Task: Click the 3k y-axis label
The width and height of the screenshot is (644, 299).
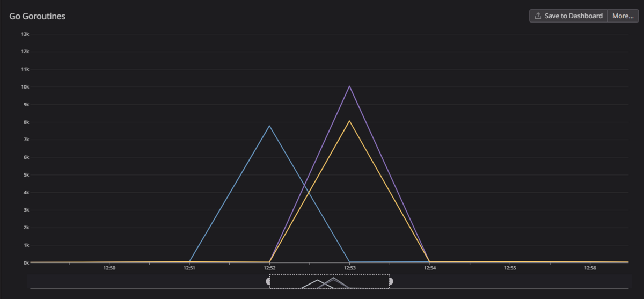Action: 25,210
